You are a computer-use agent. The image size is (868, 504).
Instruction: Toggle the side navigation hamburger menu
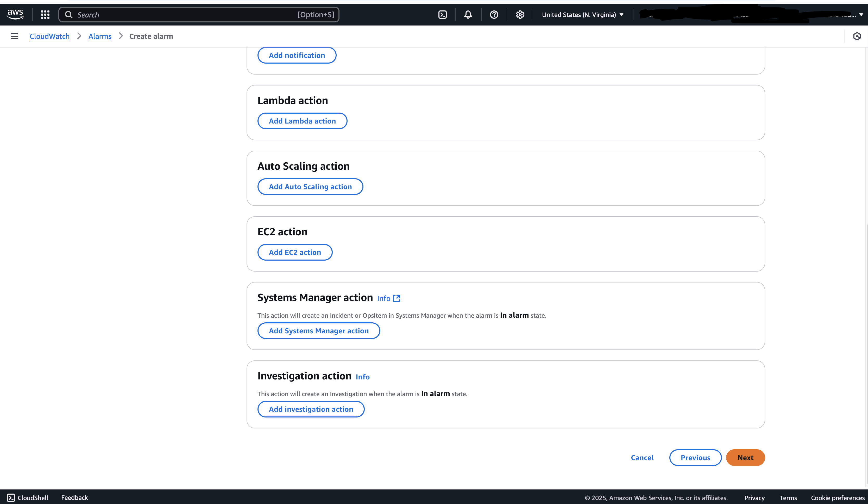pos(15,36)
